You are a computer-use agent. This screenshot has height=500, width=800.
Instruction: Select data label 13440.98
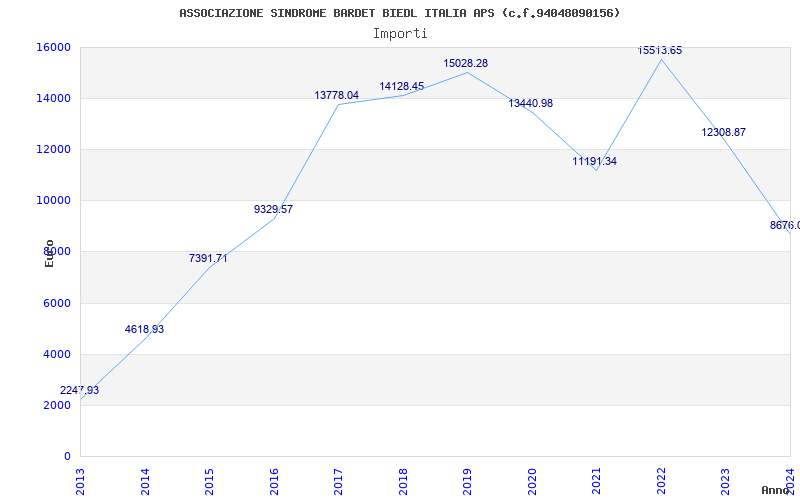pos(531,104)
